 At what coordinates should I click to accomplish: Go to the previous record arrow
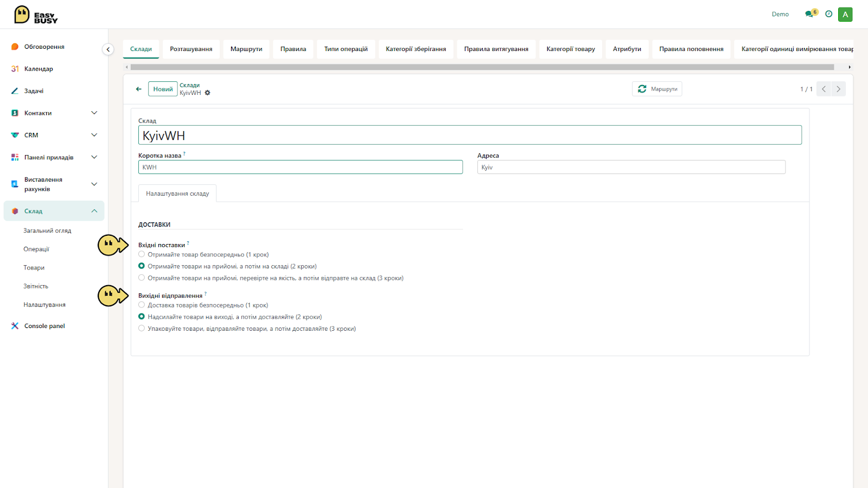point(824,89)
